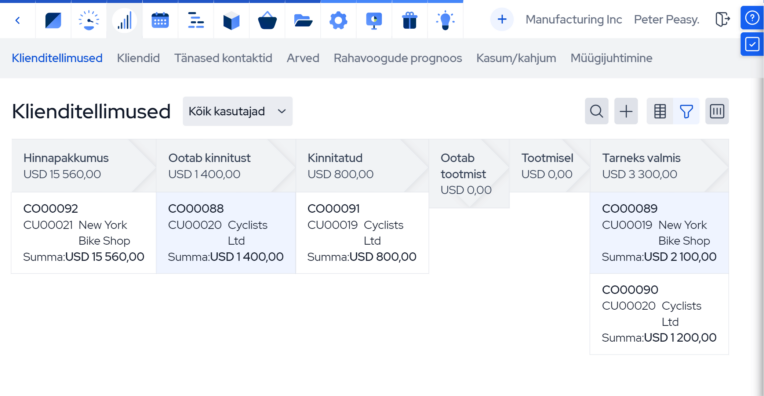The width and height of the screenshot is (764, 396).
Task: Open the checklist tasks side icon
Action: (752, 44)
